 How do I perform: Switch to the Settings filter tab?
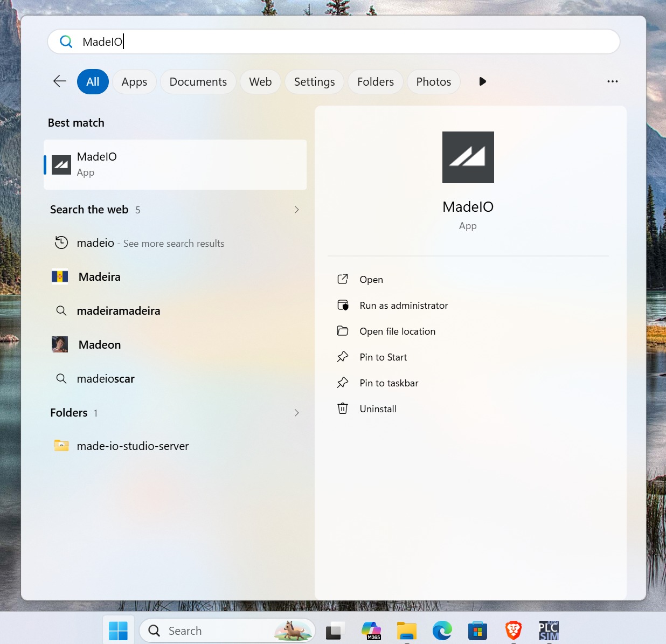(315, 82)
